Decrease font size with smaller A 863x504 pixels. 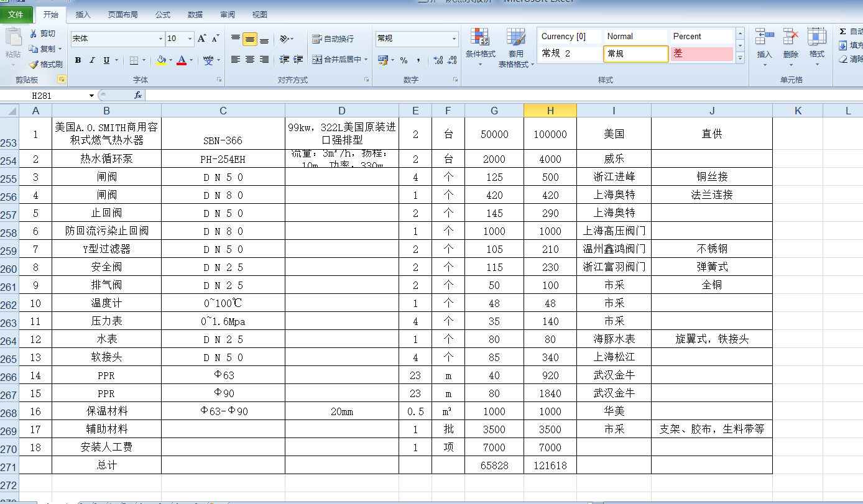tap(215, 39)
